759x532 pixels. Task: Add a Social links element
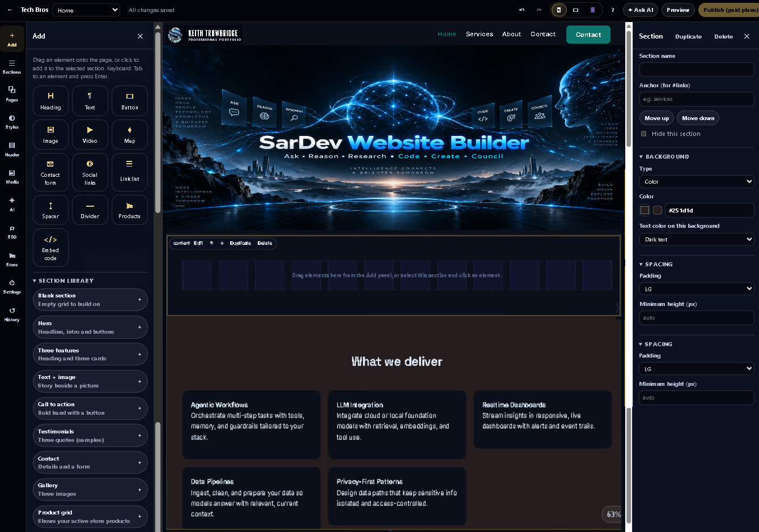coord(90,172)
